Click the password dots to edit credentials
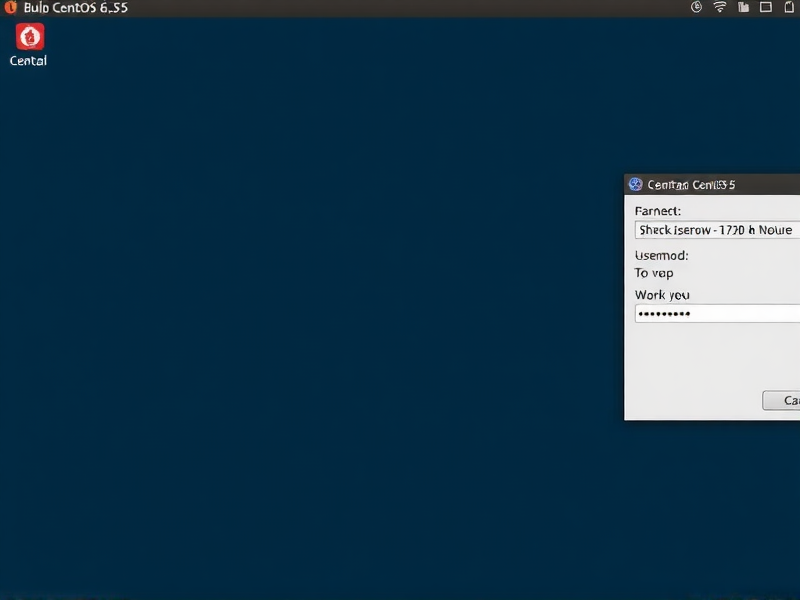The width and height of the screenshot is (800, 600). 666,313
